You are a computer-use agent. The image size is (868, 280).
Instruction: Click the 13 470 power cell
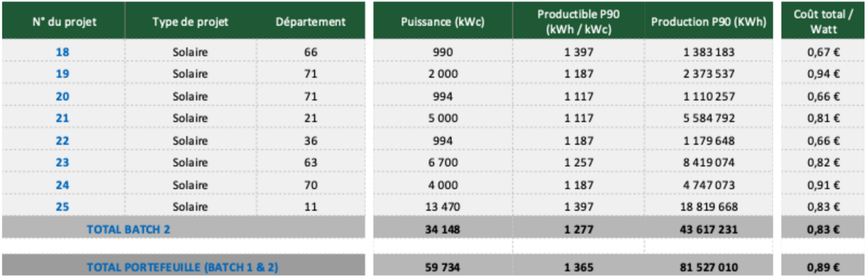pos(442,207)
